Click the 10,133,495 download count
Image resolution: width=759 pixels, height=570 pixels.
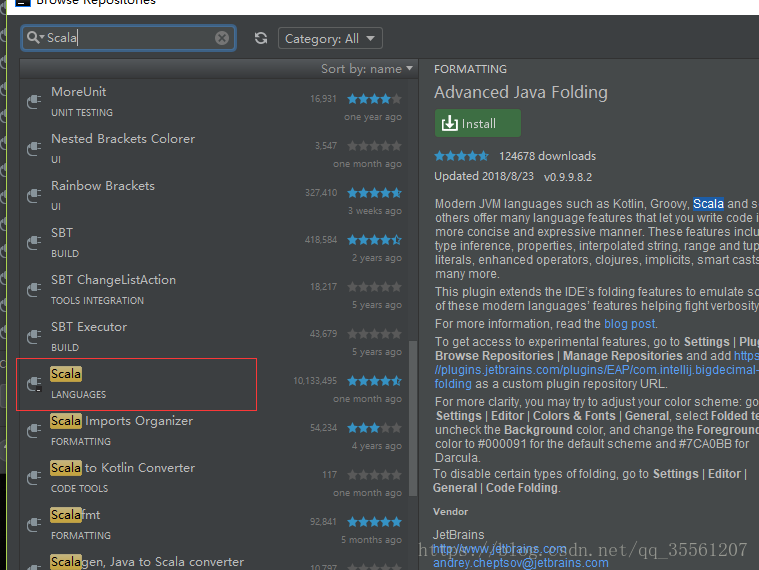[x=315, y=381]
